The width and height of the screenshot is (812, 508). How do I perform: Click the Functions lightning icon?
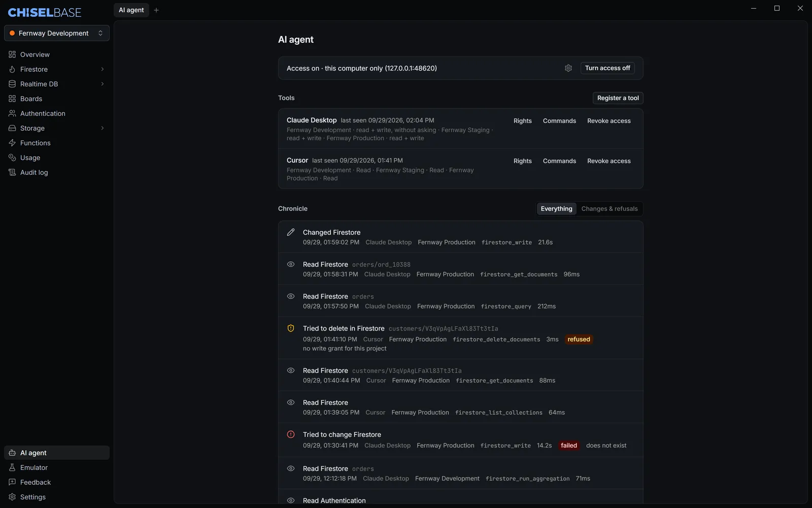[12, 143]
